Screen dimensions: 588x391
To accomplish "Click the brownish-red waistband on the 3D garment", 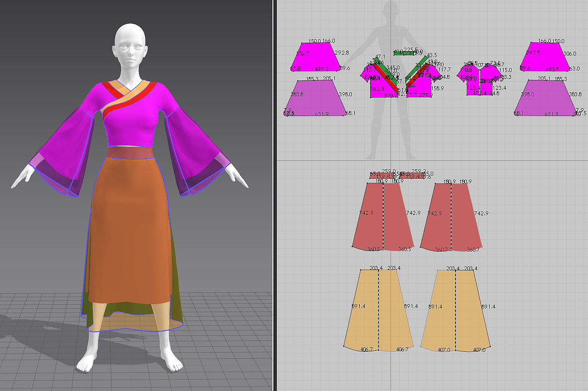I will (x=130, y=153).
